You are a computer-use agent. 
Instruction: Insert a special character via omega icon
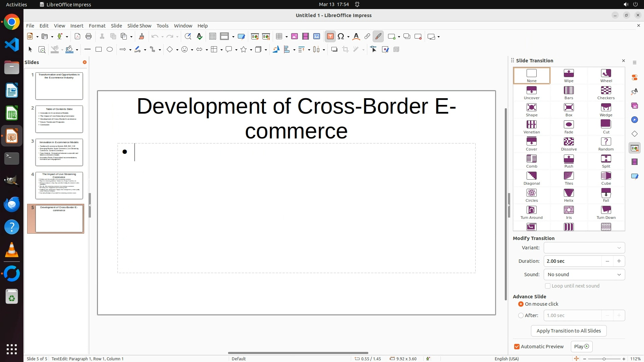[341, 37]
